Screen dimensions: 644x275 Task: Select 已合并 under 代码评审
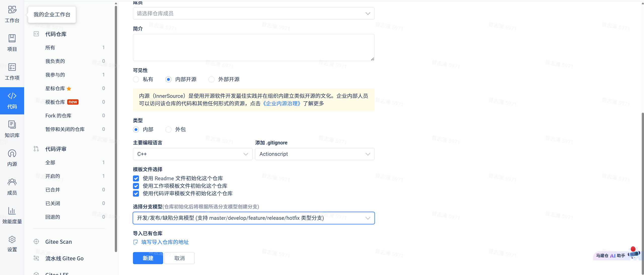tap(53, 190)
